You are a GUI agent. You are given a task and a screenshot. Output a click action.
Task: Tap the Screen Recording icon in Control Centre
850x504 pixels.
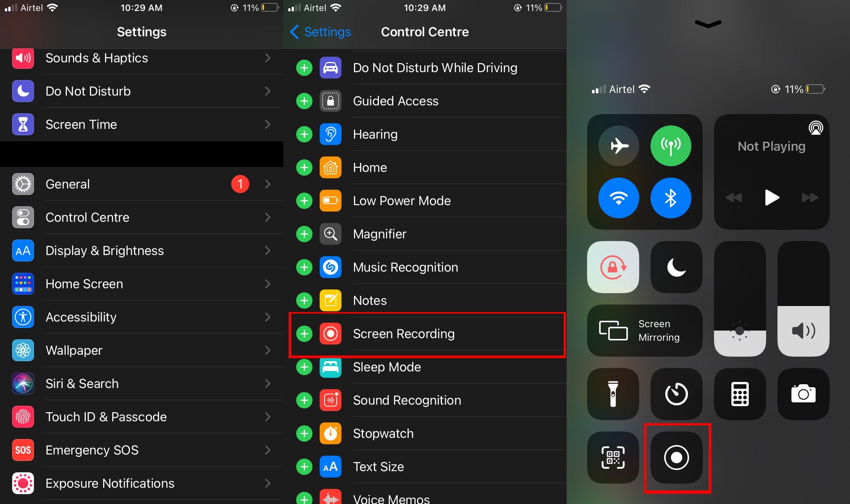pyautogui.click(x=677, y=457)
